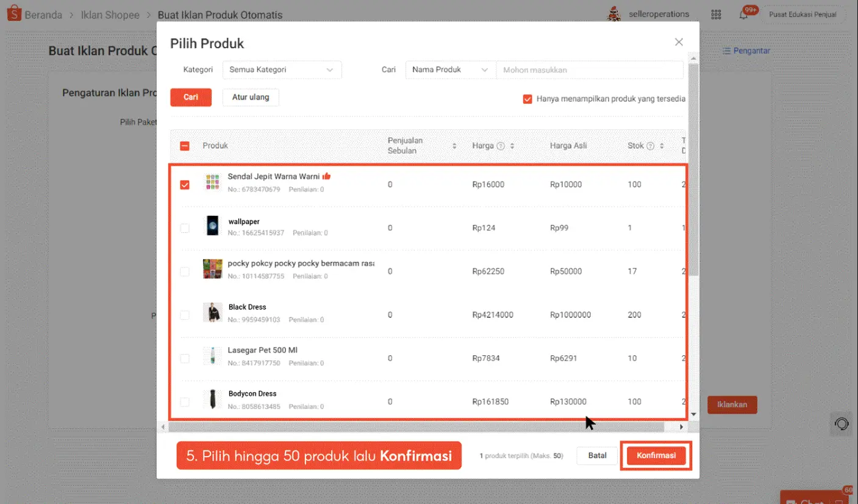Click the customer support headset icon

tap(842, 424)
